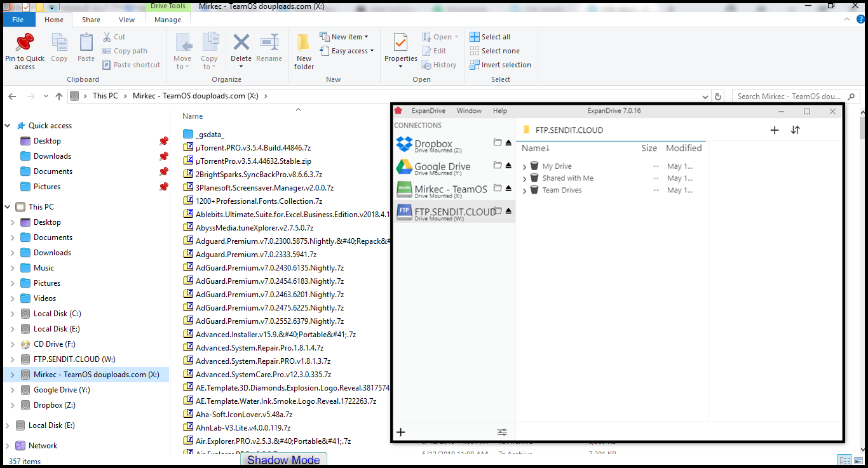The width and height of the screenshot is (868, 468).
Task: Open the Delete dropdown arrow
Action: pyautogui.click(x=241, y=67)
